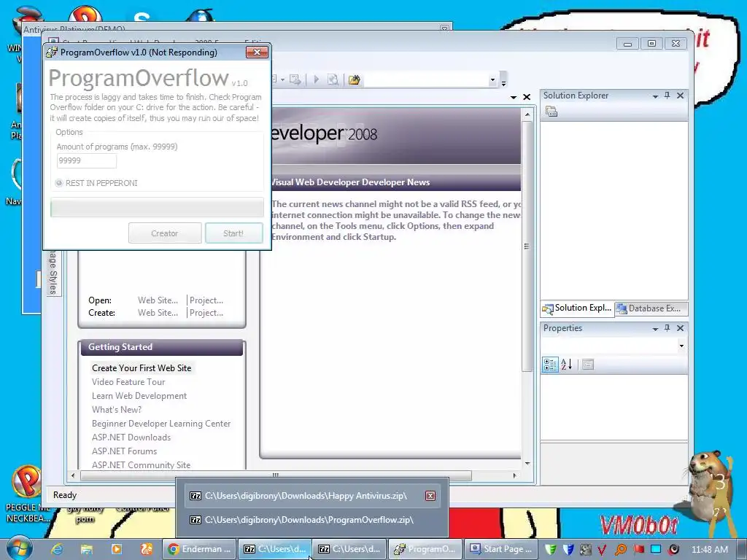
Task: Open Beginner Developer Learning Center link
Action: coord(161,423)
